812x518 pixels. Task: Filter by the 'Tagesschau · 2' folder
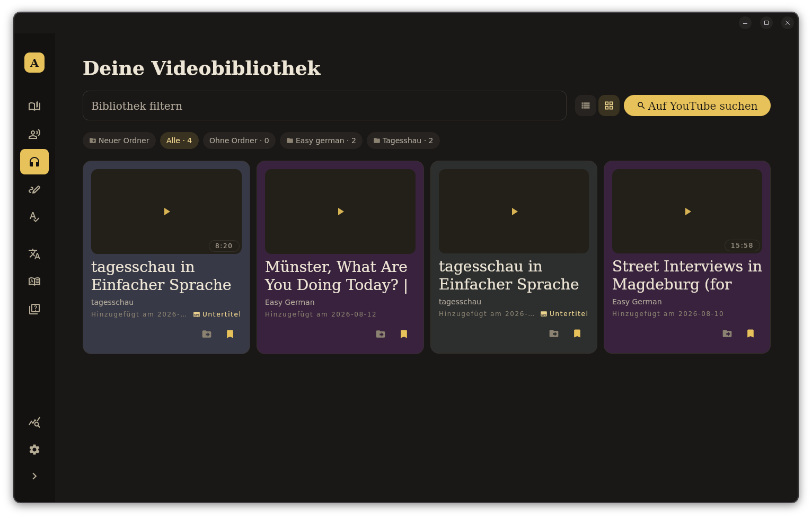[403, 141]
